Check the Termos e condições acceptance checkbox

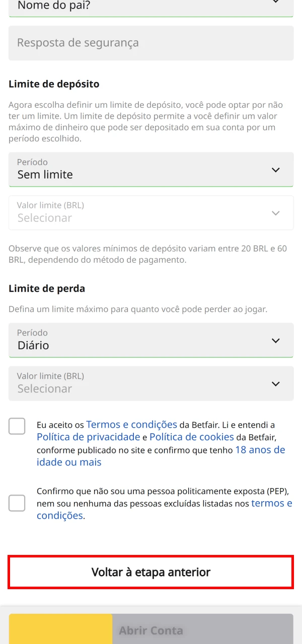[17, 426]
